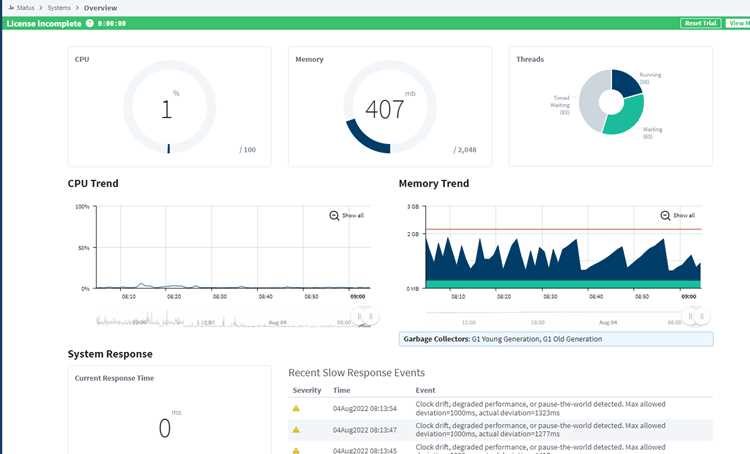
Task: Click the Reset Trial button
Action: pyautogui.click(x=700, y=23)
